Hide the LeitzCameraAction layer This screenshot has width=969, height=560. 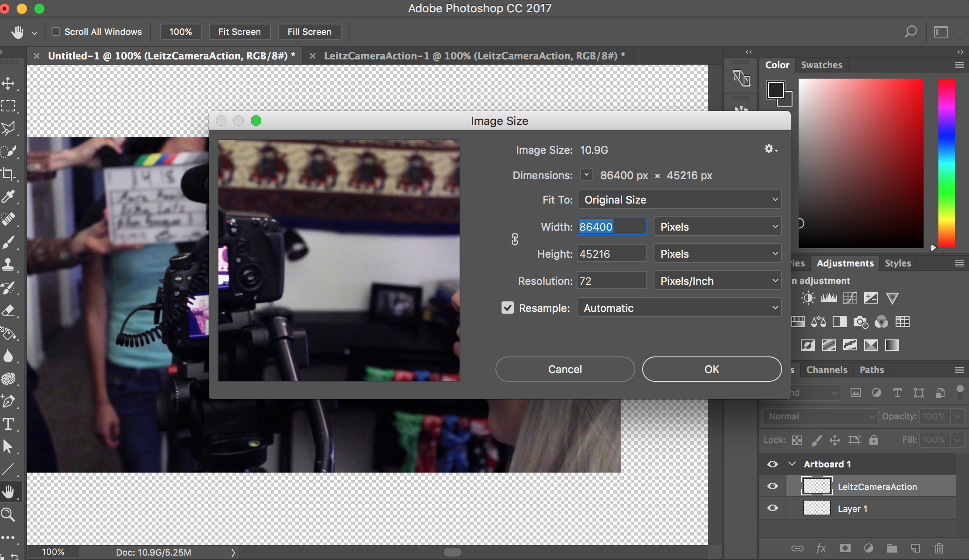tap(772, 487)
